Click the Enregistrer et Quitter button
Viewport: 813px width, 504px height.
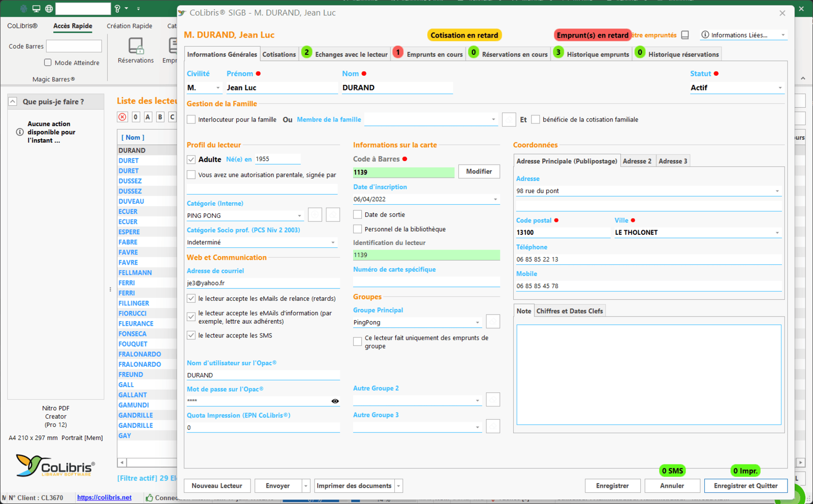tap(745, 486)
